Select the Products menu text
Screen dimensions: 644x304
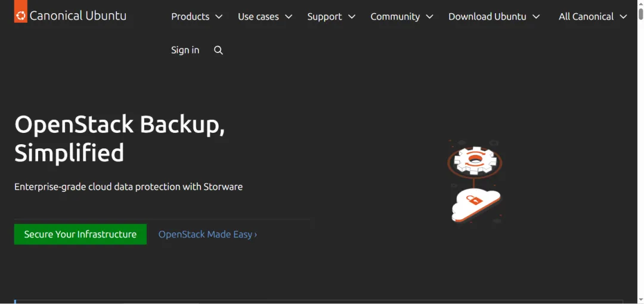190,17
